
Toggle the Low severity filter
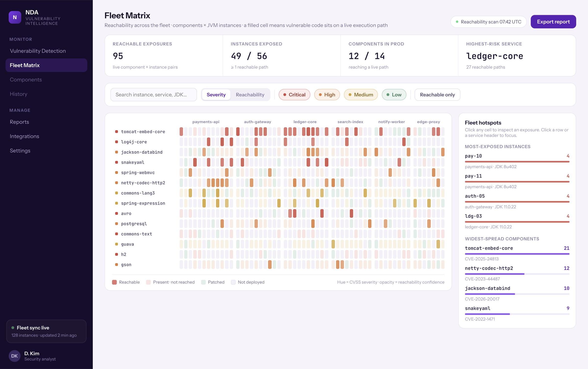pyautogui.click(x=394, y=95)
